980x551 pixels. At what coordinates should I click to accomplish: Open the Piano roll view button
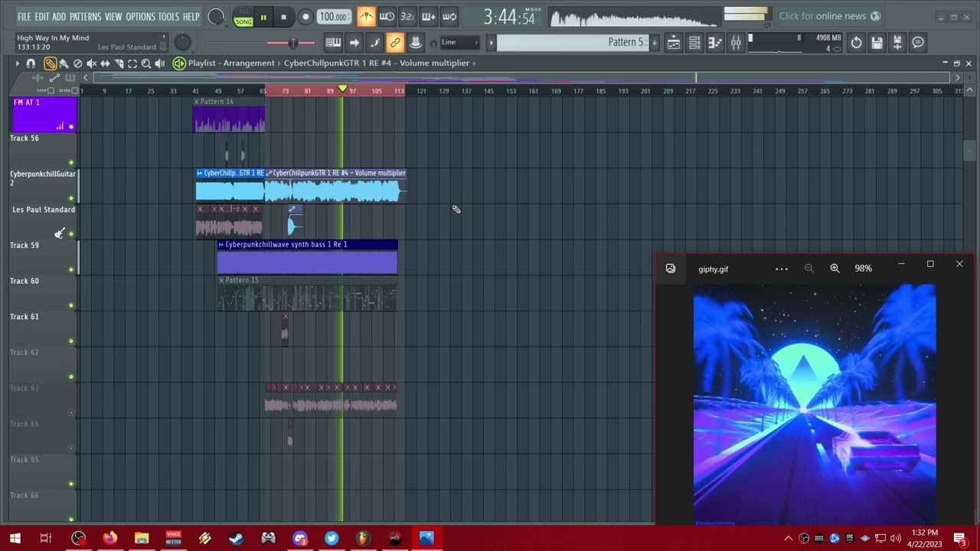click(x=714, y=42)
